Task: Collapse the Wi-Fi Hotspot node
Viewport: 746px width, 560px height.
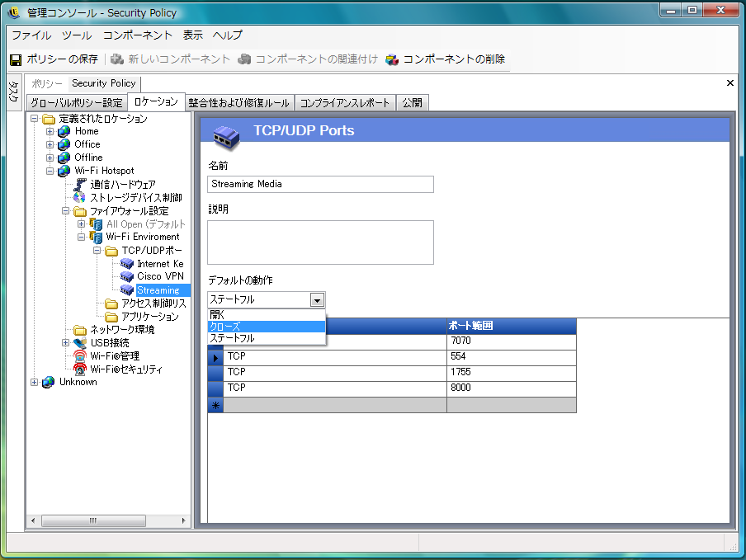Action: (50, 172)
